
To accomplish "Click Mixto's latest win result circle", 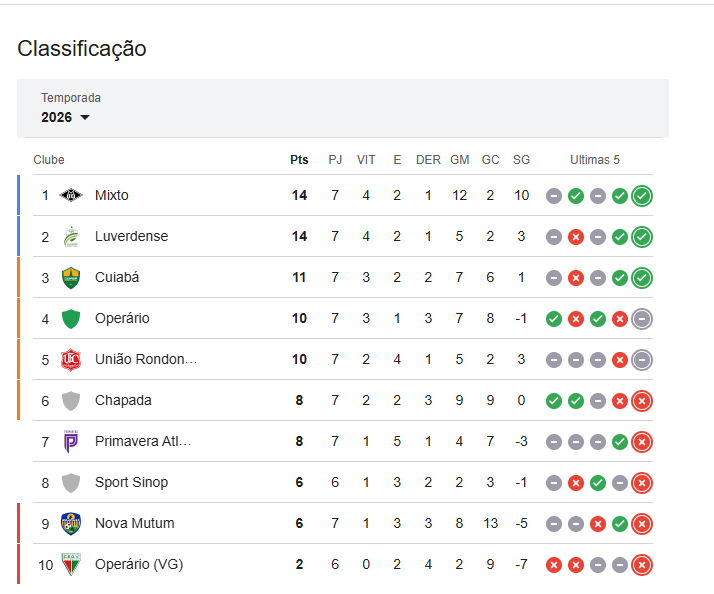I will (x=642, y=196).
